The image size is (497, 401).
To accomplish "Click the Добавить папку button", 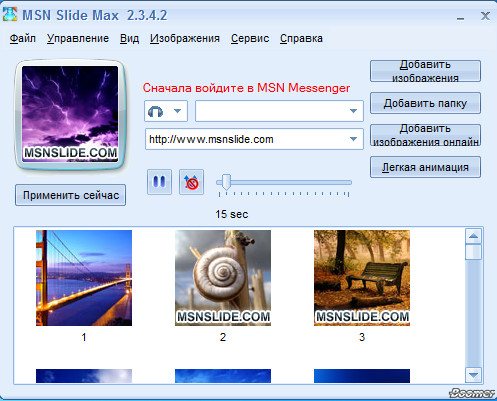I will (425, 103).
